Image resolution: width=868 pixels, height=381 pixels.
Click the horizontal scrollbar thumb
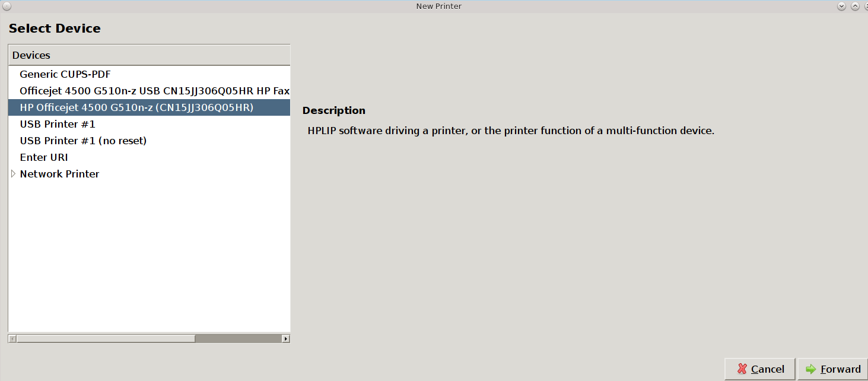pos(106,339)
